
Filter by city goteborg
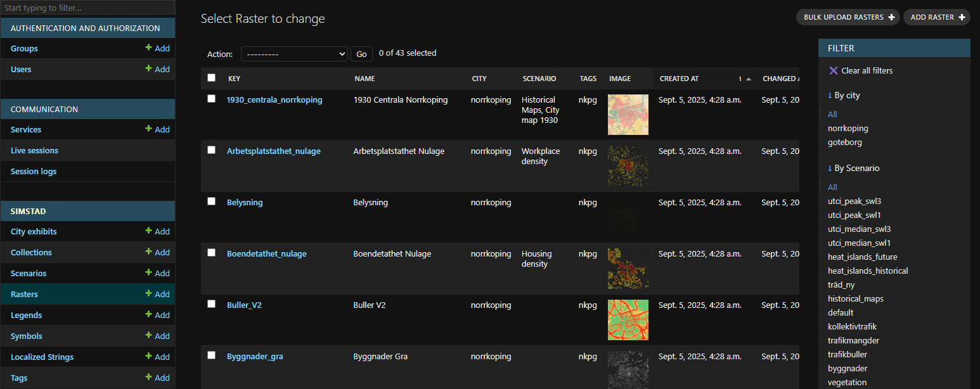tap(844, 142)
